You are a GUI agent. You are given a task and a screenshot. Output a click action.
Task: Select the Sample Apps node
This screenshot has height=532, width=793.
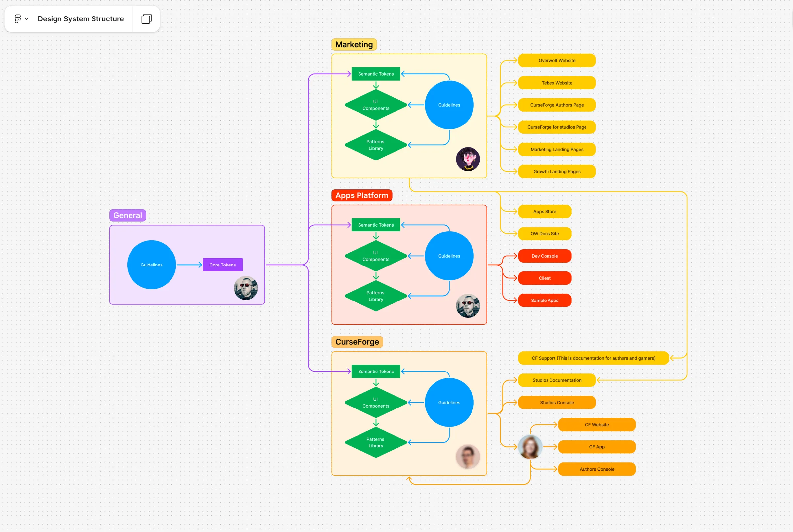point(545,301)
